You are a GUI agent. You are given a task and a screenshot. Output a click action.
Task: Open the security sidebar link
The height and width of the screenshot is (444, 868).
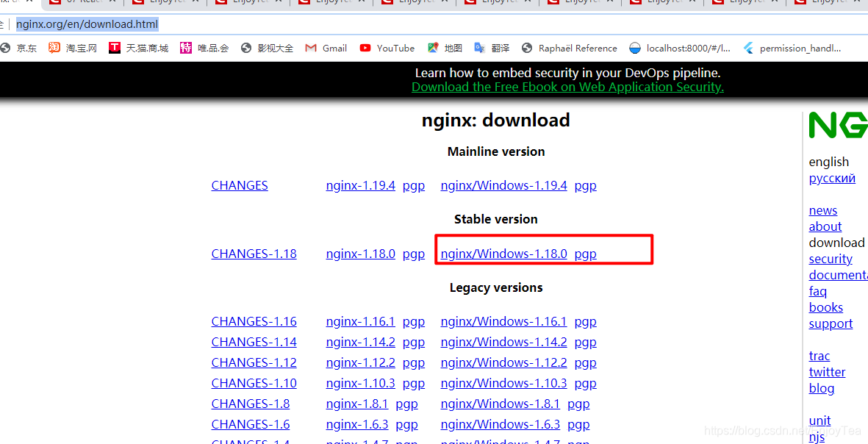tap(831, 259)
